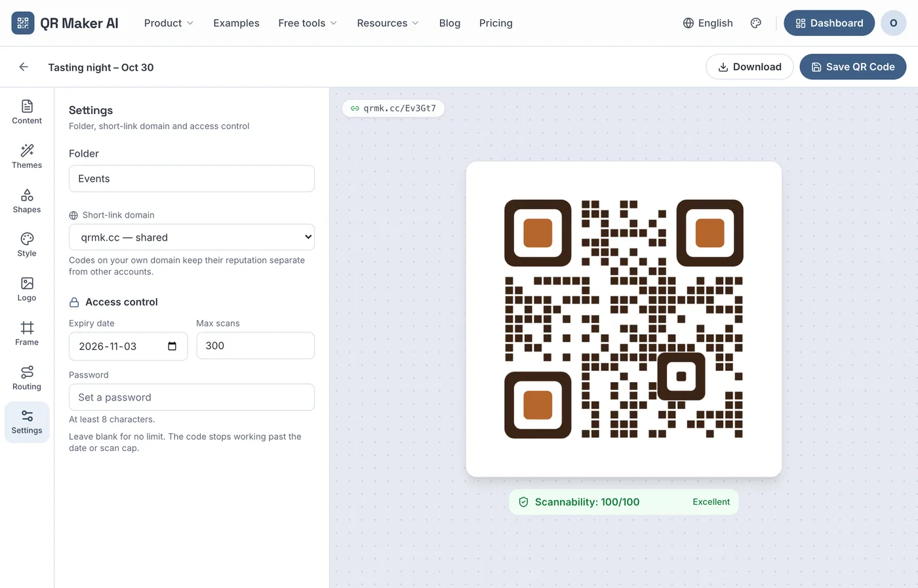Open the Frame sidebar panel

point(27,334)
